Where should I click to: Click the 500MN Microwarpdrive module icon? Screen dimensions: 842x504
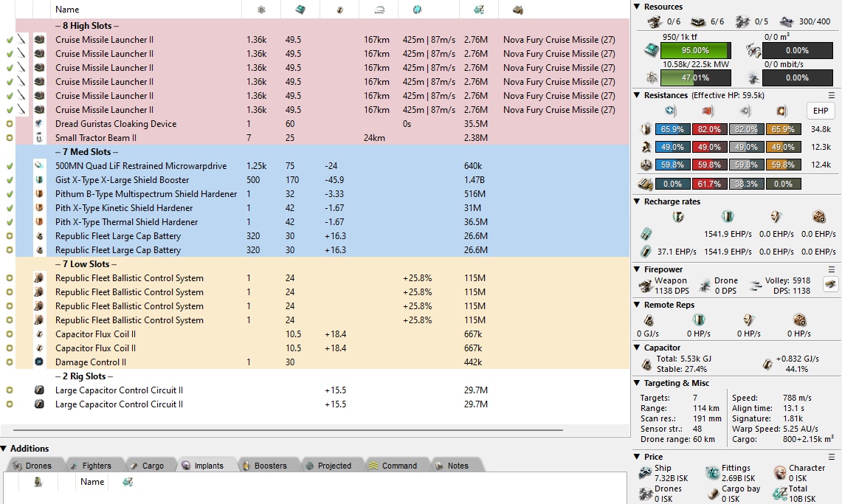(39, 166)
